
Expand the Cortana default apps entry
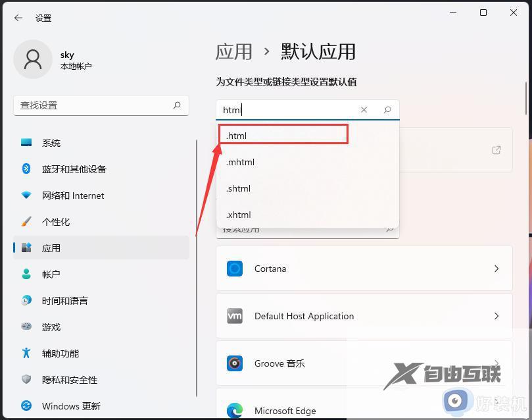click(x=364, y=269)
